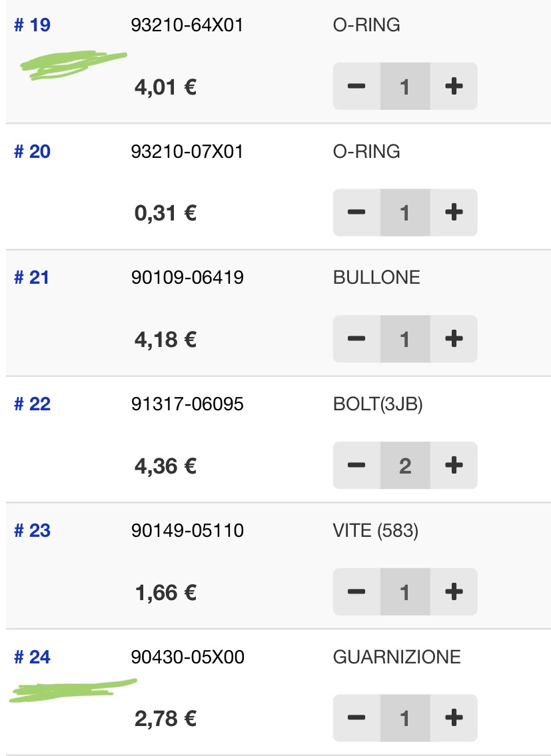The height and width of the screenshot is (756, 551).
Task: Open item reference # 24
Action: (x=33, y=657)
